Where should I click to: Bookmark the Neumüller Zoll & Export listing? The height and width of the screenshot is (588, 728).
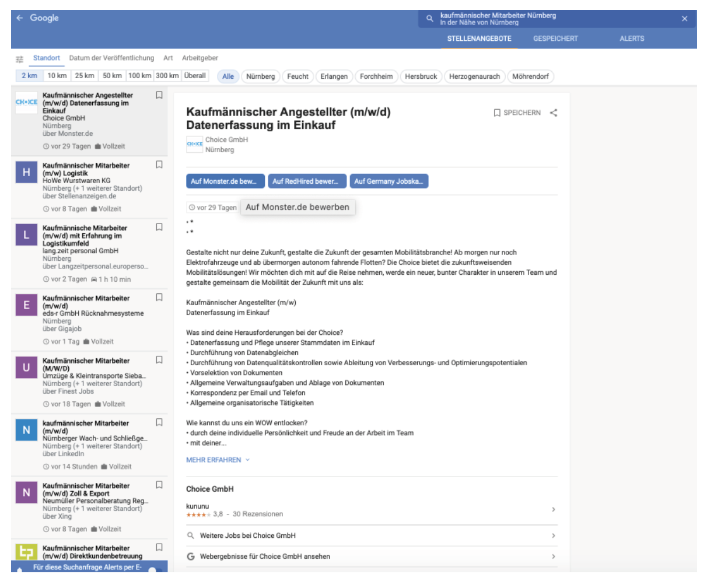pos(159,485)
